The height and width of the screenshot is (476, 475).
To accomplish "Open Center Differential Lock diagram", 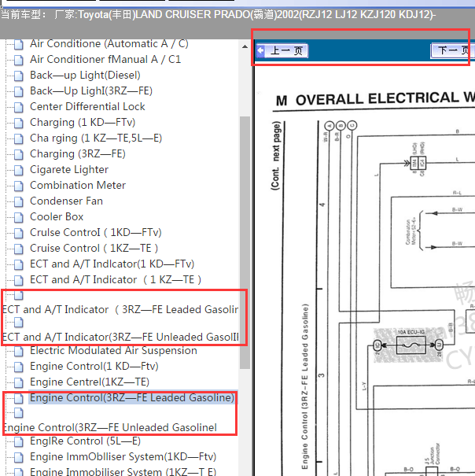I will [87, 107].
